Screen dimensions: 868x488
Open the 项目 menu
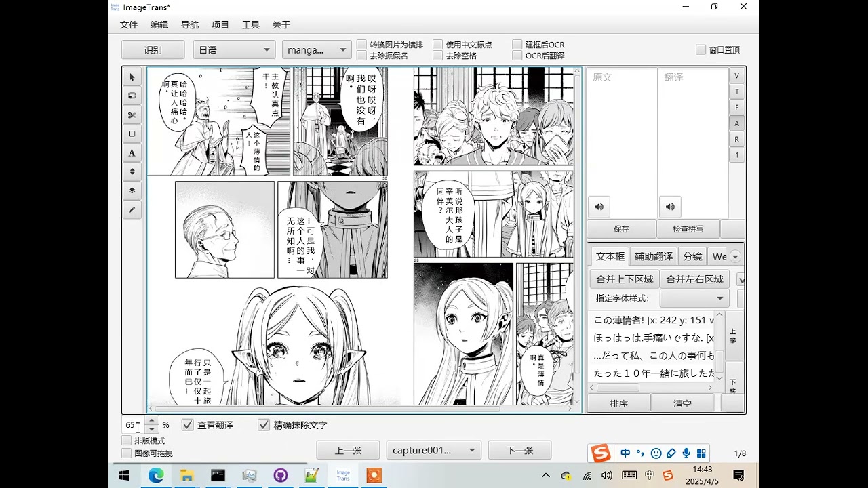tap(220, 24)
